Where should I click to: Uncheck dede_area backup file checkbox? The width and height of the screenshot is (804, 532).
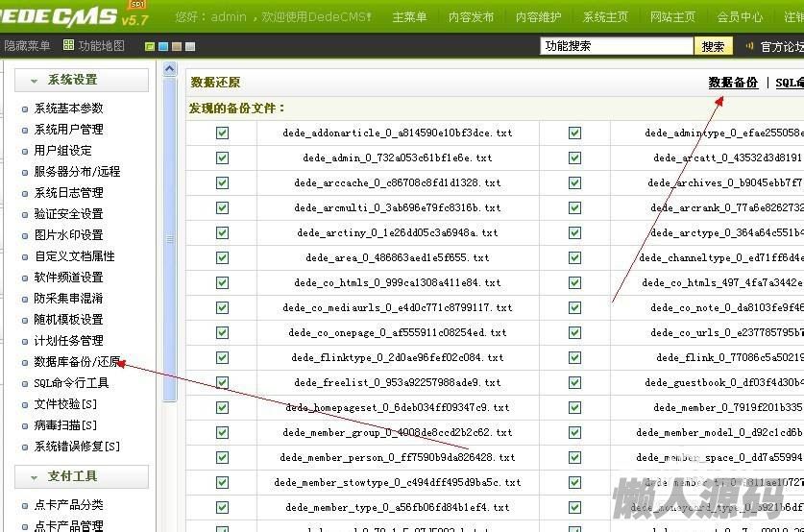(222, 257)
